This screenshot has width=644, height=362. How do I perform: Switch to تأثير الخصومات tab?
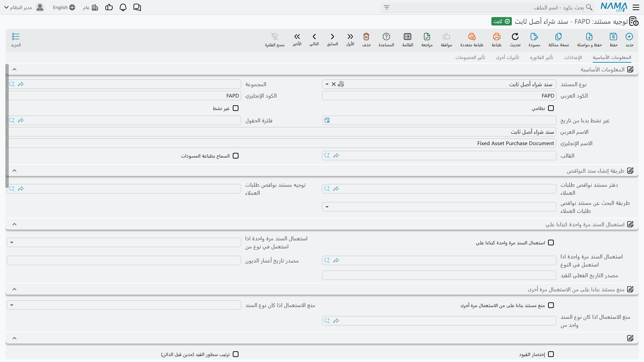(x=470, y=57)
